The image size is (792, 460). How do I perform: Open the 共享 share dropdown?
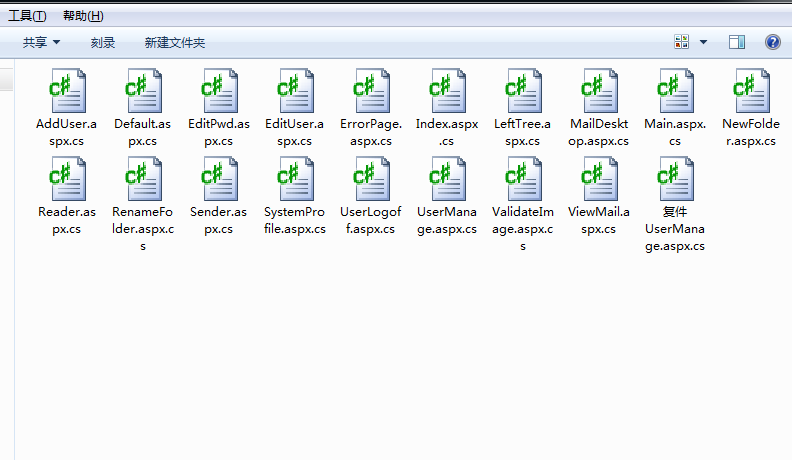pos(41,42)
